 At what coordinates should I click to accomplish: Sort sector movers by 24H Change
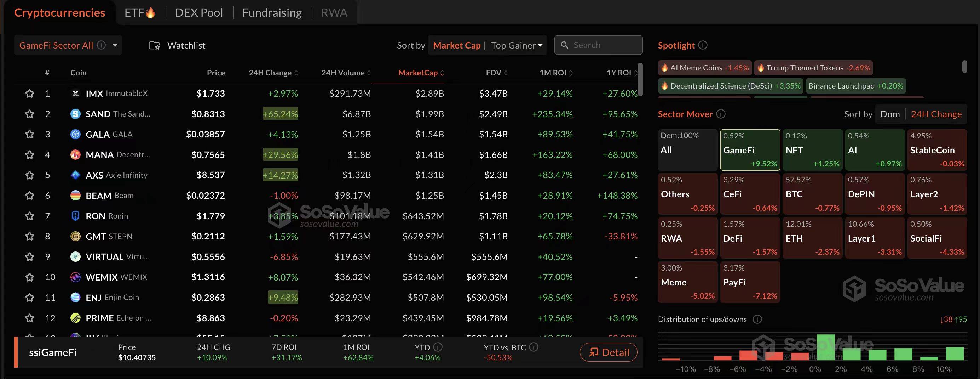coord(936,114)
